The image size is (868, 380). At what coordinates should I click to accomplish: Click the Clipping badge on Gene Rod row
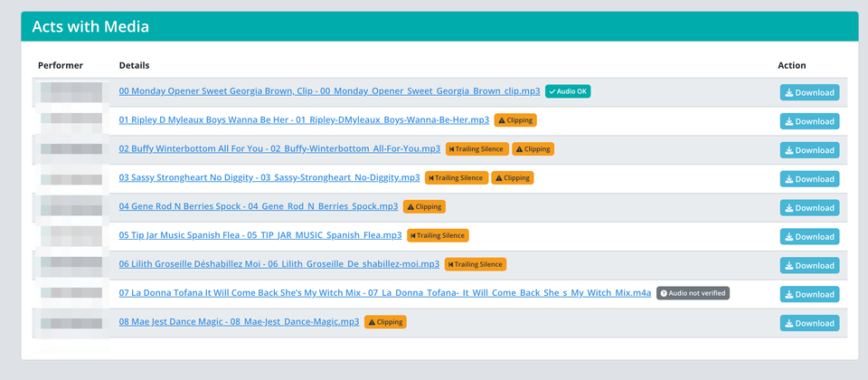(x=424, y=206)
